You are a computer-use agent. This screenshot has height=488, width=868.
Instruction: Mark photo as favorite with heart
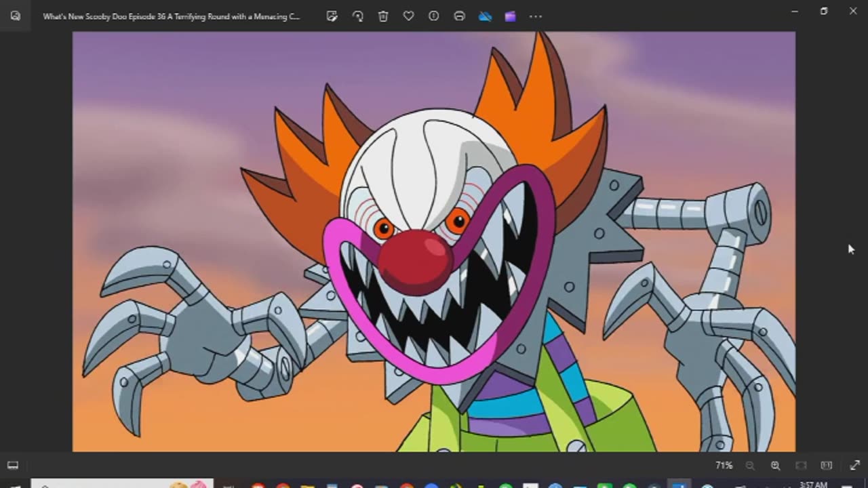pos(408,16)
